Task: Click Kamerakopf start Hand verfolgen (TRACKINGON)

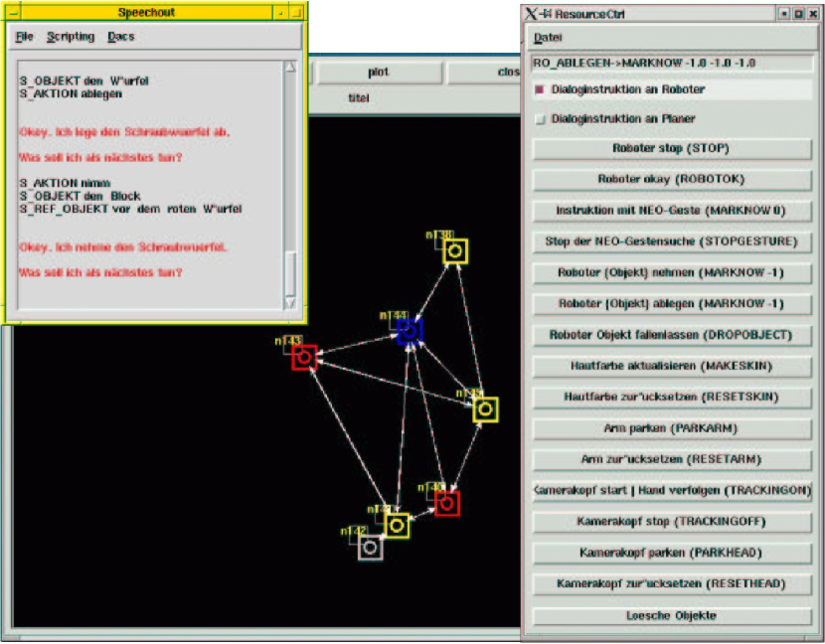Action: (x=671, y=490)
